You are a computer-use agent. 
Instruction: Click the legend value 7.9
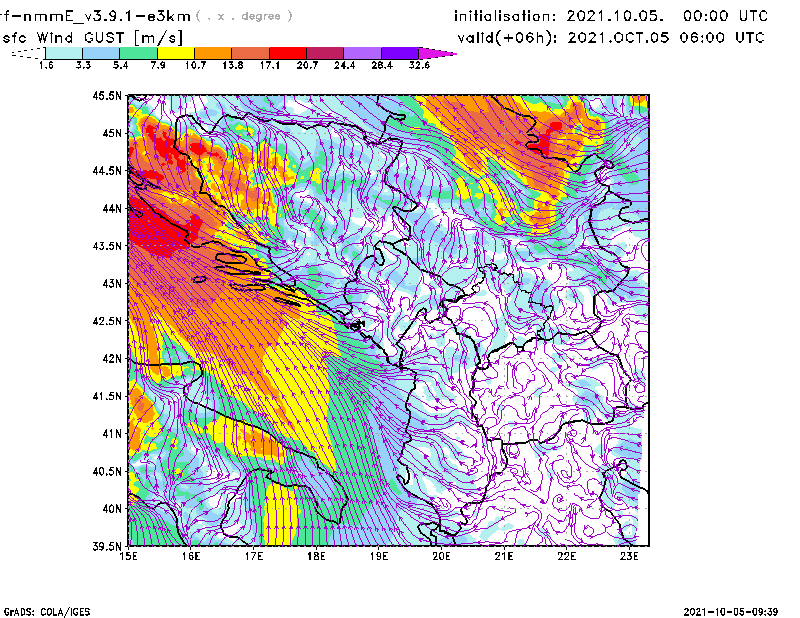click(x=158, y=65)
